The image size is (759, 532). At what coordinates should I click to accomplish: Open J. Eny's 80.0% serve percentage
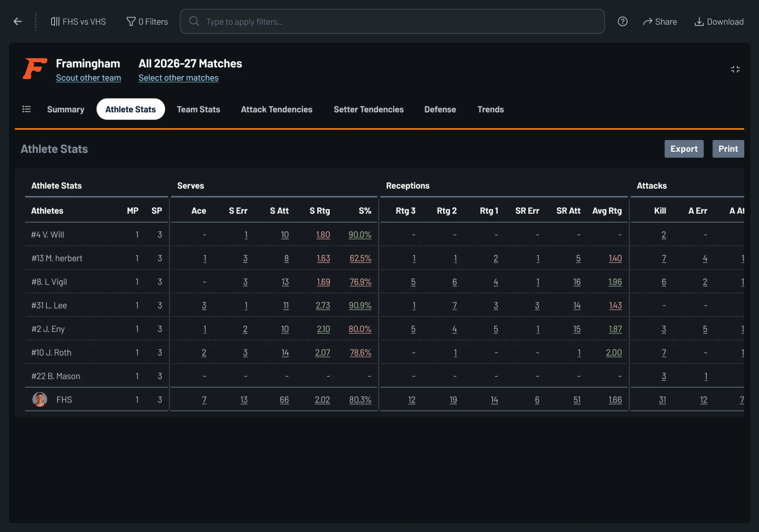click(x=360, y=329)
